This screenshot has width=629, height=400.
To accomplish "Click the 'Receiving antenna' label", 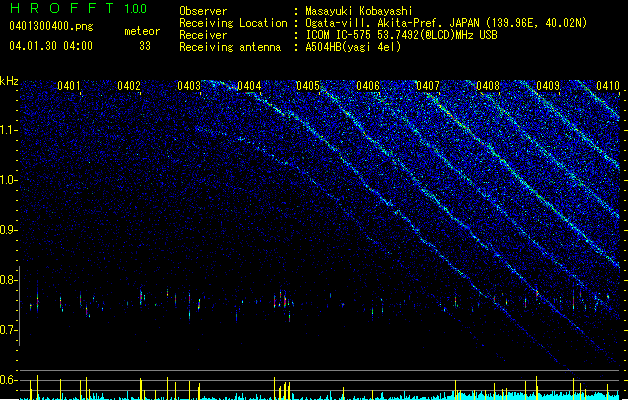I will (x=230, y=47).
